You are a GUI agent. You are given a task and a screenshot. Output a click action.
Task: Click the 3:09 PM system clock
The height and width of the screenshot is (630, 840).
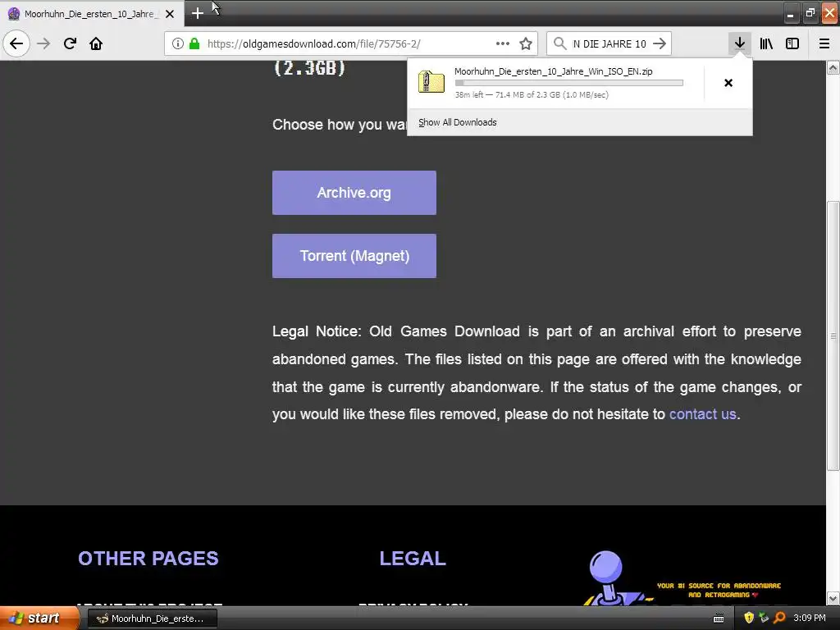click(x=810, y=619)
